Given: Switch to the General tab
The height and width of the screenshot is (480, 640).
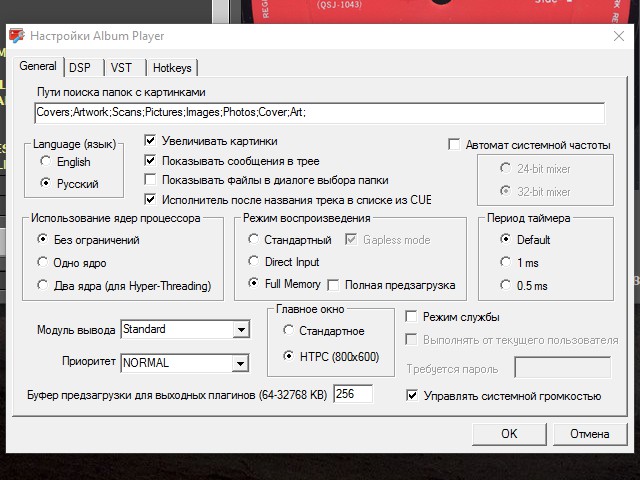Looking at the screenshot, I should click(38, 66).
